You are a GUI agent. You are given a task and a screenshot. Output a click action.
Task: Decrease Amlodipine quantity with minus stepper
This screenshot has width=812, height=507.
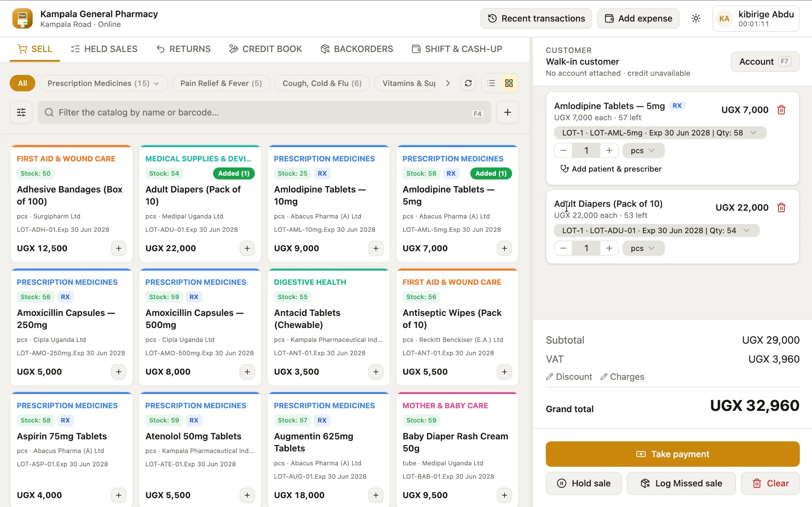point(563,150)
